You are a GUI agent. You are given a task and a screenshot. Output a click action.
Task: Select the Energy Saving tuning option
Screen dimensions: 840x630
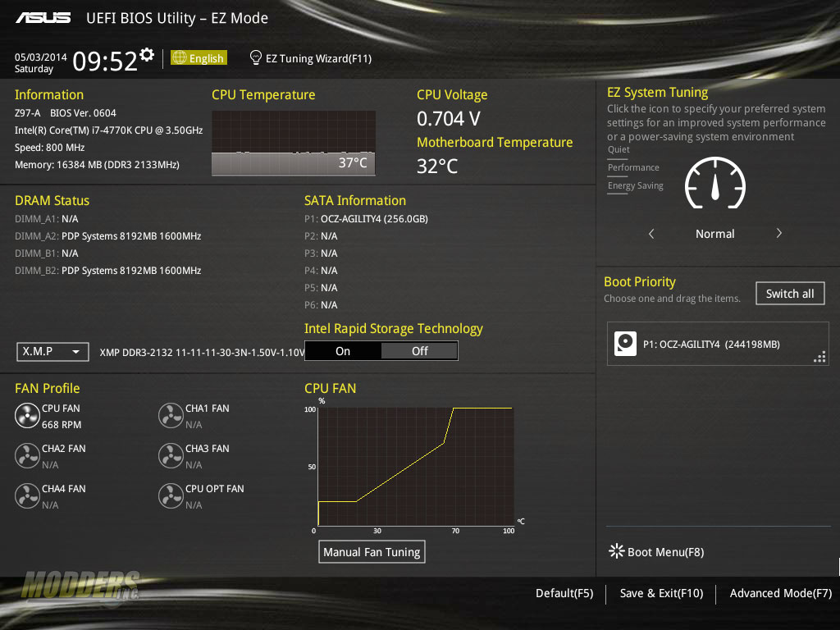pyautogui.click(x=636, y=186)
